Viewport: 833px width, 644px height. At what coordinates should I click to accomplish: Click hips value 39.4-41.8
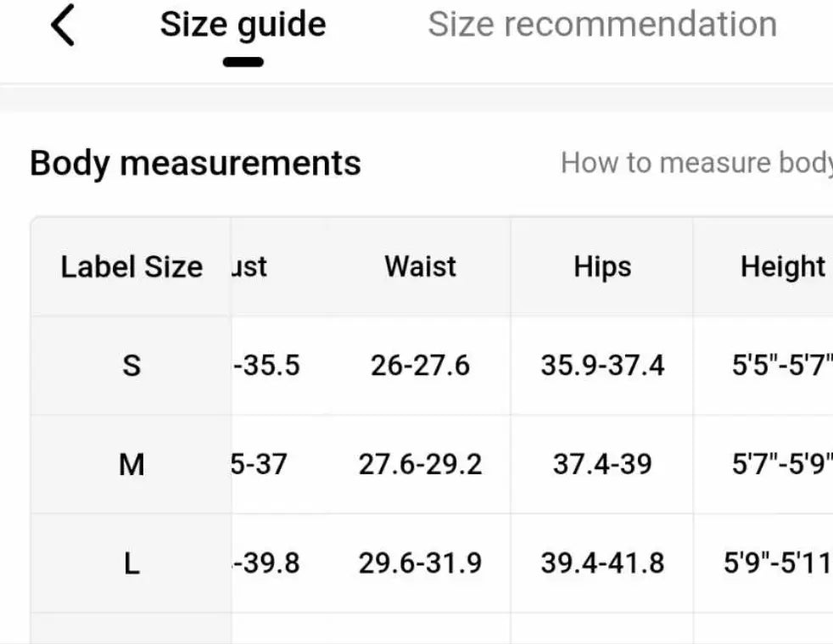tap(602, 563)
